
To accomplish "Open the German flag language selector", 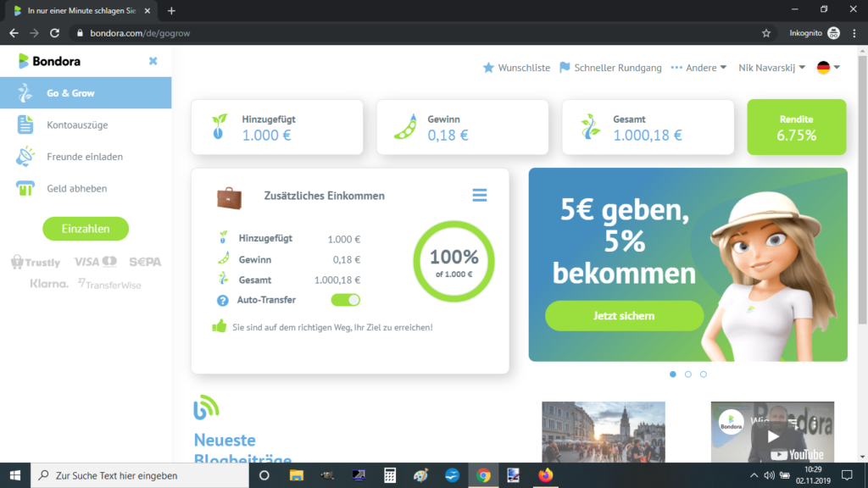I will (x=828, y=68).
